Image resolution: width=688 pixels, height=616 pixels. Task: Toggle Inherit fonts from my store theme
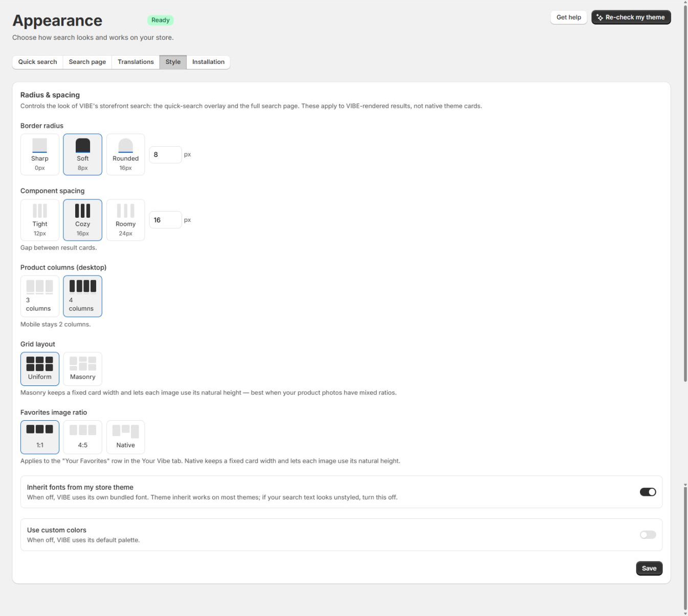point(648,492)
